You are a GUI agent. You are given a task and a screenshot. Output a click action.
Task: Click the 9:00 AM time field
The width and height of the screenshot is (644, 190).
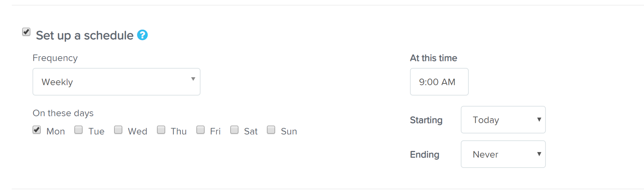pos(439,82)
